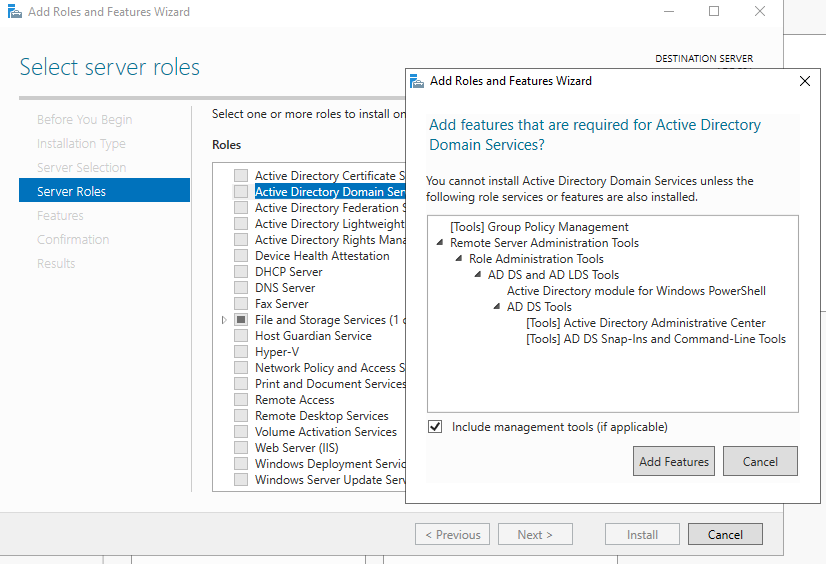Viewport: 826px width, 564px height.
Task: Check Volume Activation Services role
Action: click(x=241, y=432)
